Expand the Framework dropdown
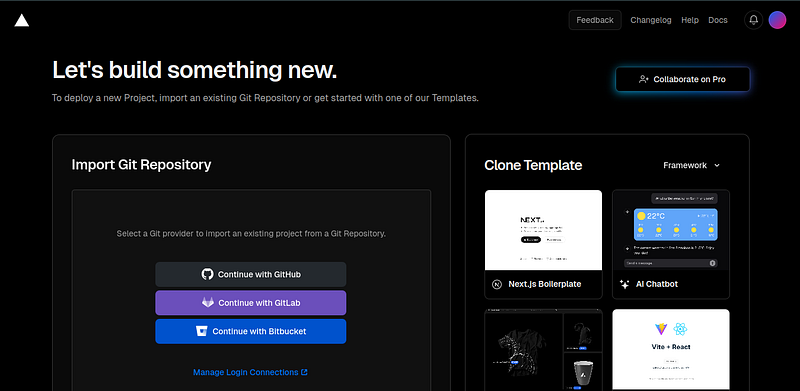The height and width of the screenshot is (391, 800). click(691, 165)
